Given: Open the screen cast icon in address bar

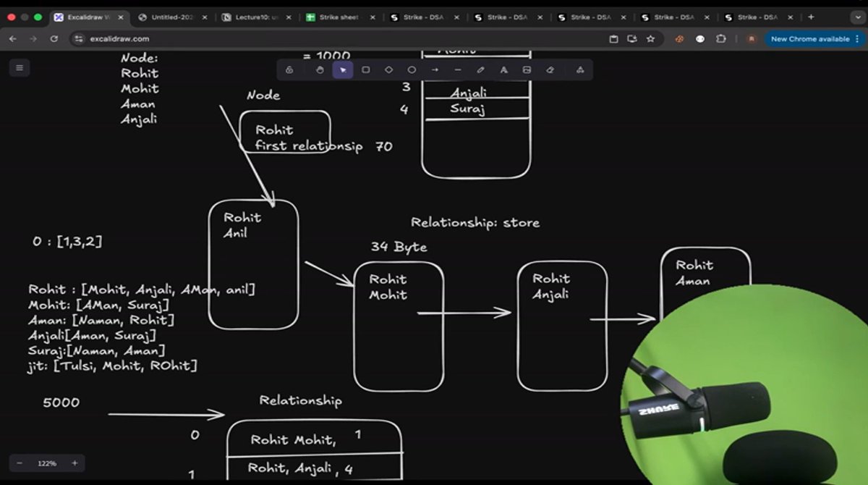Looking at the screenshot, I should click(631, 39).
